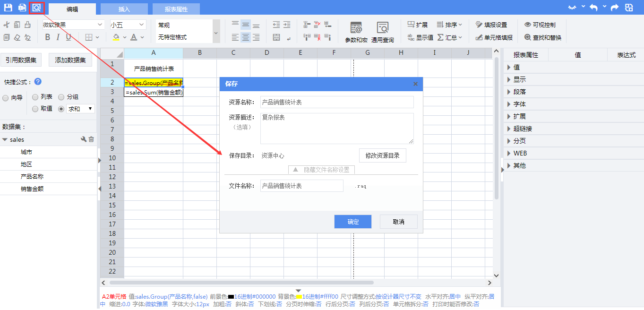
Task: Select the 分组 radio button
Action: (x=61, y=97)
